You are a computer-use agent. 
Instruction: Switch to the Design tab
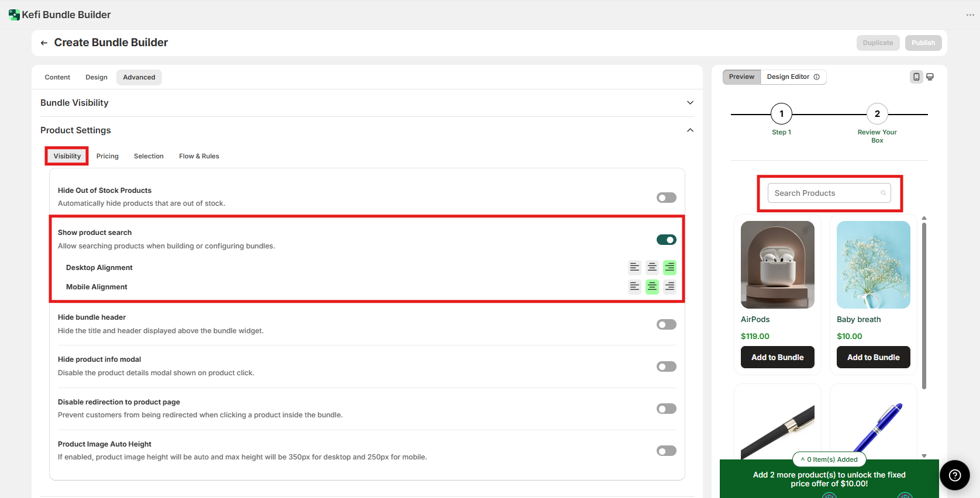pos(96,77)
